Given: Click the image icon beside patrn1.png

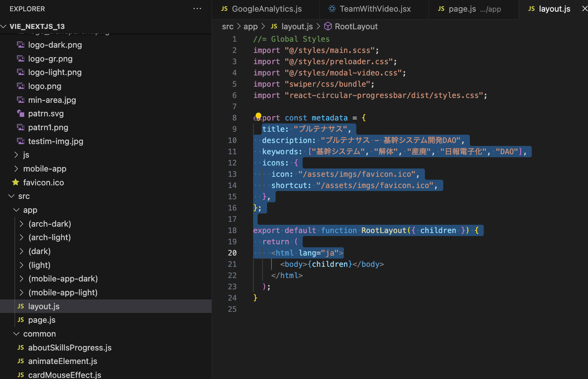Looking at the screenshot, I should point(21,127).
